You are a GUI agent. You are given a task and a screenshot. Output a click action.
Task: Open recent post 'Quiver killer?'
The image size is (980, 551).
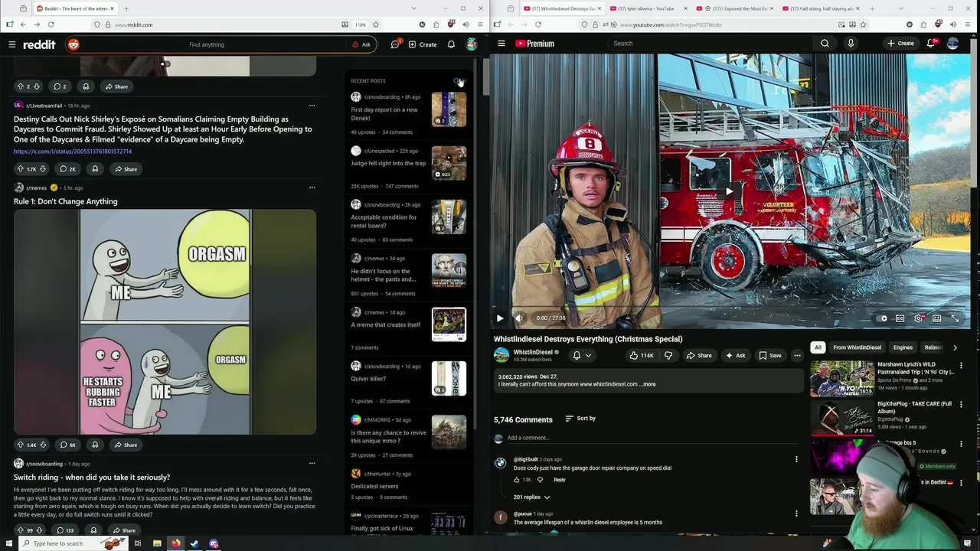(368, 379)
